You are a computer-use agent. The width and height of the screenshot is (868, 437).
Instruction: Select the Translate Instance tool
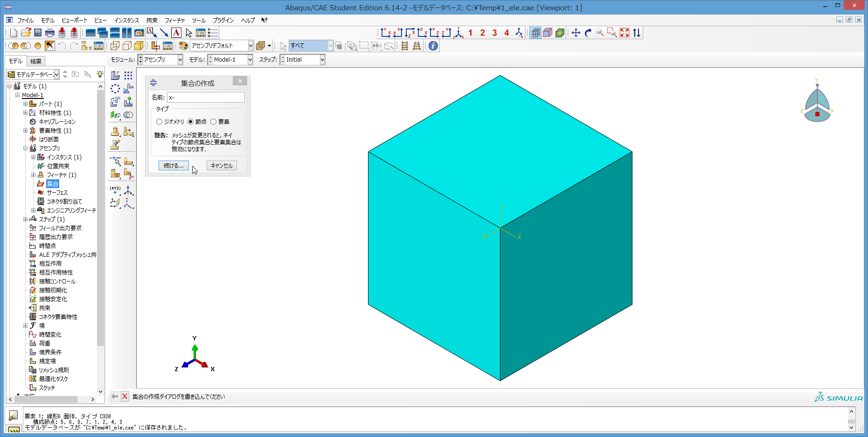click(x=128, y=88)
